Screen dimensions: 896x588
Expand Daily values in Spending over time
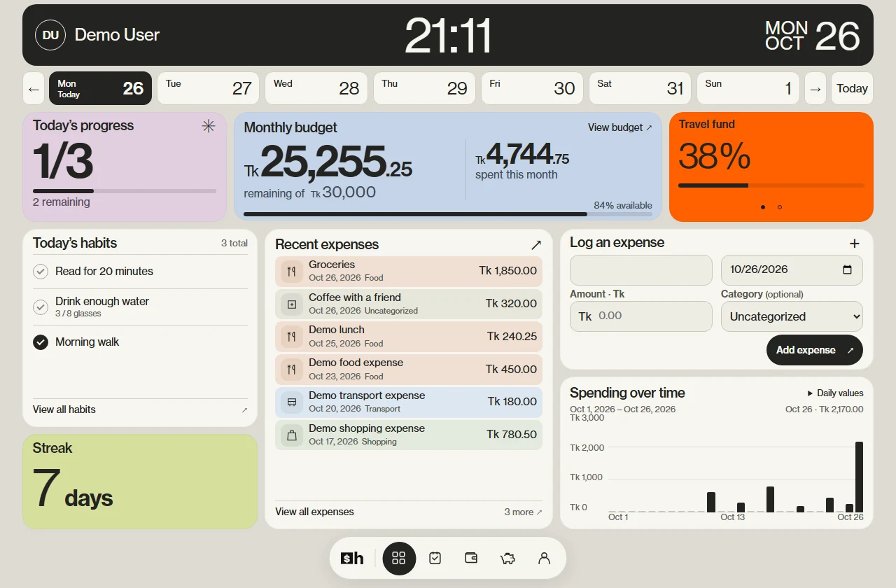[836, 393]
